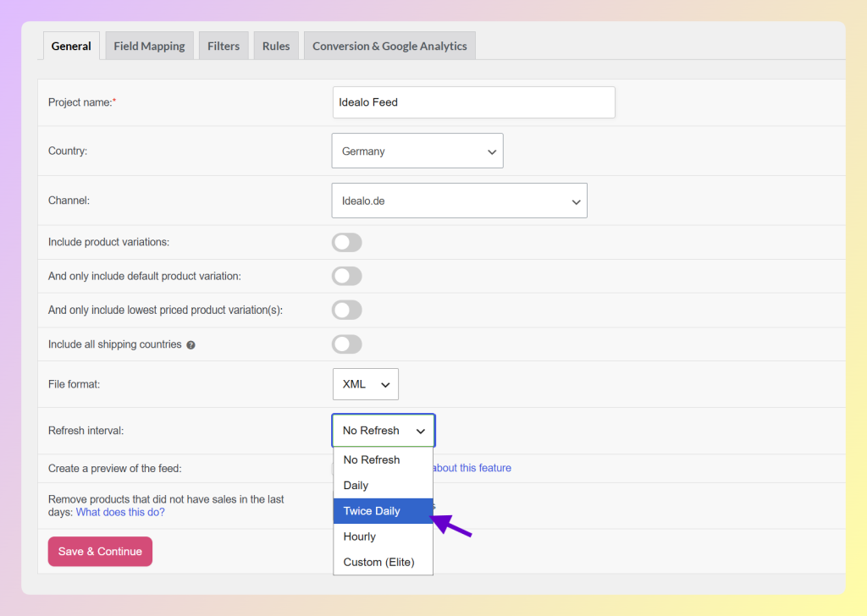Switch to the General tab
Image resolution: width=867 pixels, height=616 pixels.
point(71,46)
